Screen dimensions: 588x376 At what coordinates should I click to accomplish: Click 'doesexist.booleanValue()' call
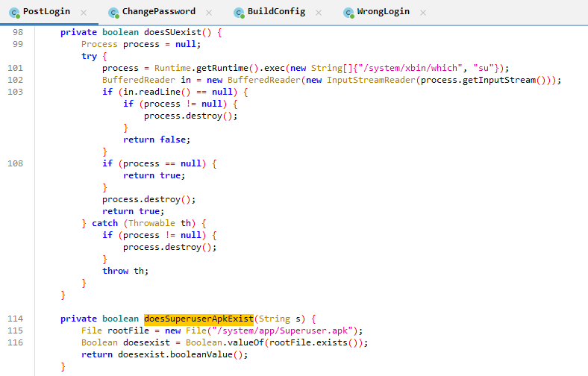[x=181, y=354]
